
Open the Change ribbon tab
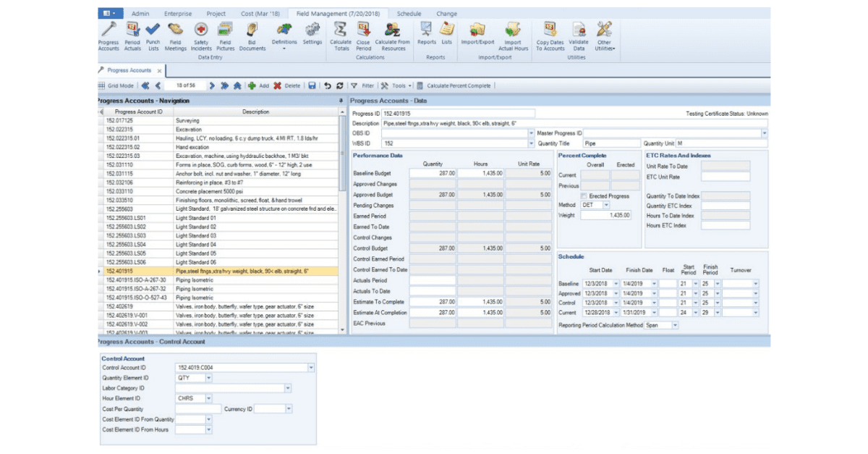[446, 13]
